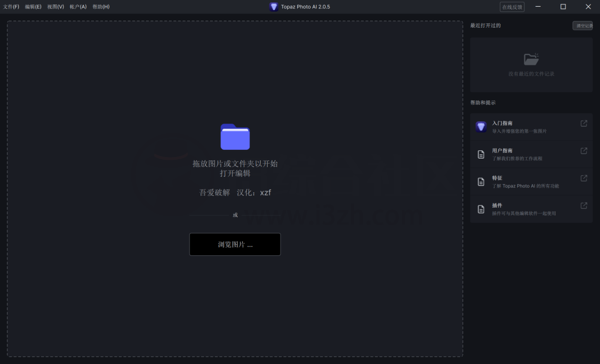Open the 编辑(E) menu
This screenshot has height=364, width=600.
tap(33, 7)
